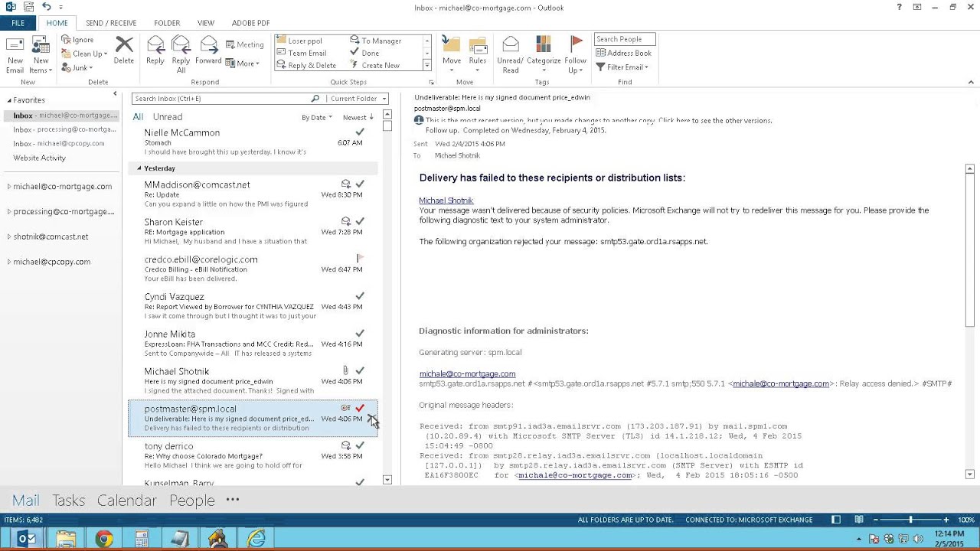Open the Clean Up dropdown
This screenshot has width=980, height=551.
85,54
